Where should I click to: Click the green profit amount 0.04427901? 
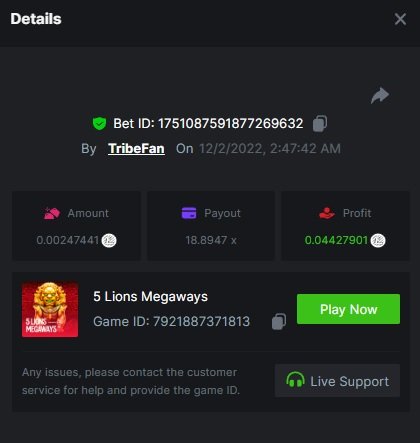(336, 240)
